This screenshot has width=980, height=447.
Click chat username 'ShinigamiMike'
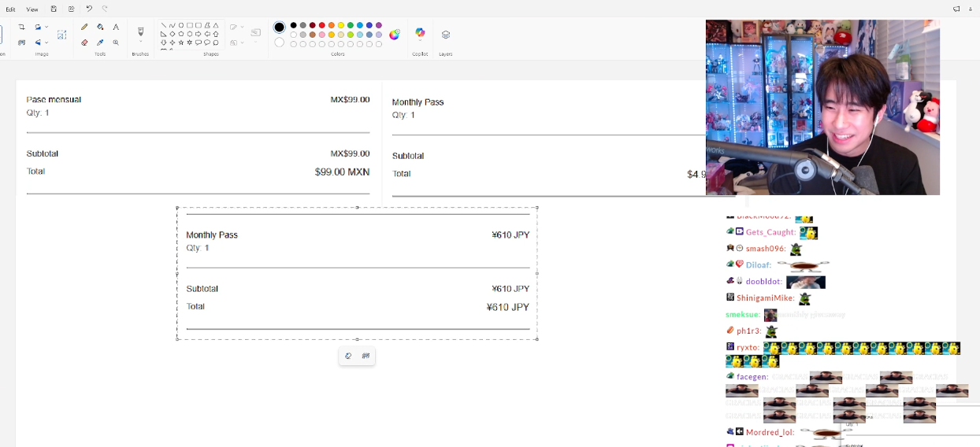[x=766, y=298]
